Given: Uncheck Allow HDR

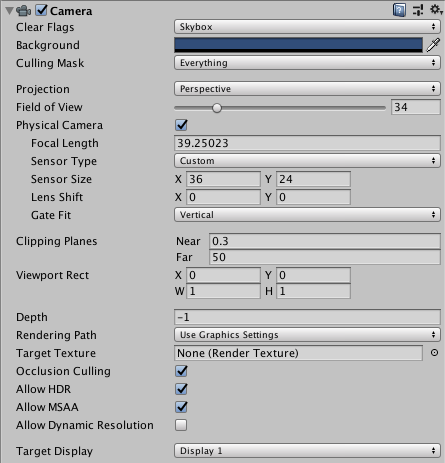Looking at the screenshot, I should pos(181,389).
